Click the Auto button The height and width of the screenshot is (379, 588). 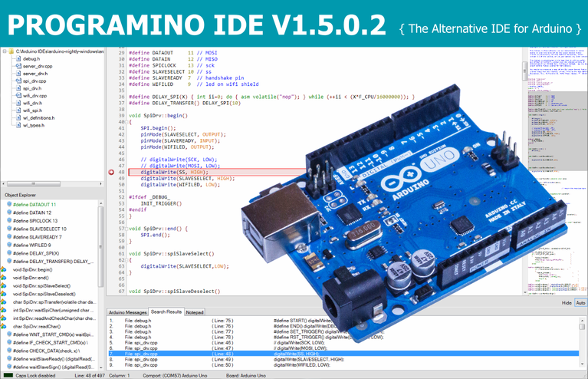tap(580, 303)
